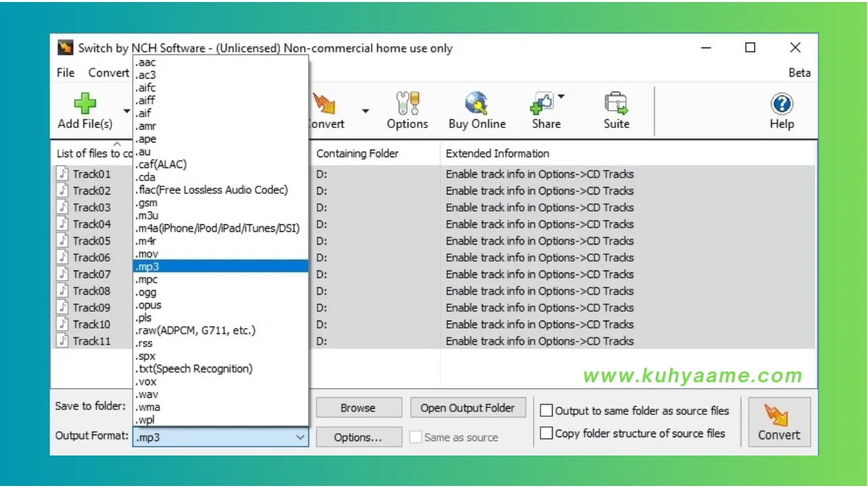Click the Beta label in menu bar
The width and height of the screenshot is (868, 488).
tap(800, 73)
